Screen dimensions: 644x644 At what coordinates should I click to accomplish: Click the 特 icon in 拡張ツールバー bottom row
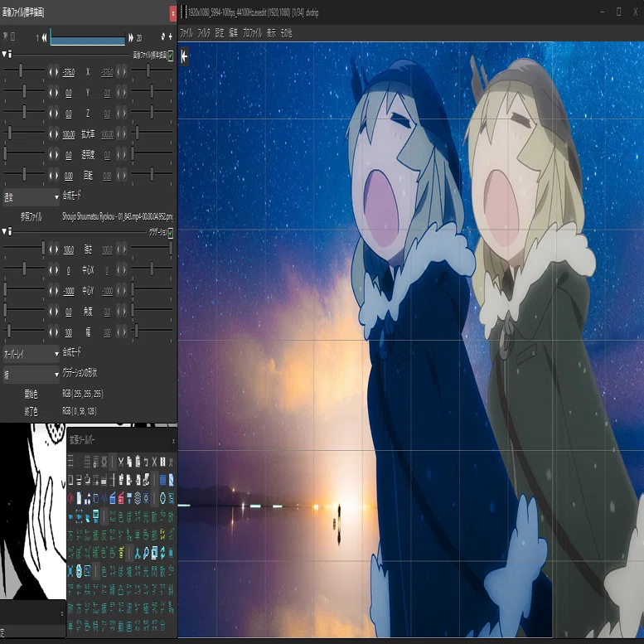(95, 627)
